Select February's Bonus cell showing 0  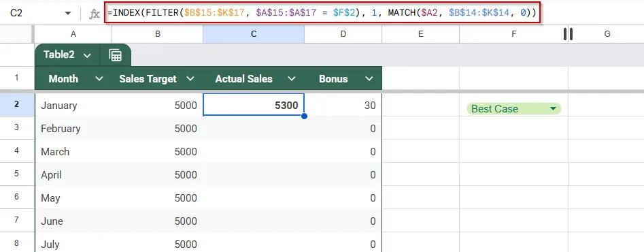tap(343, 128)
